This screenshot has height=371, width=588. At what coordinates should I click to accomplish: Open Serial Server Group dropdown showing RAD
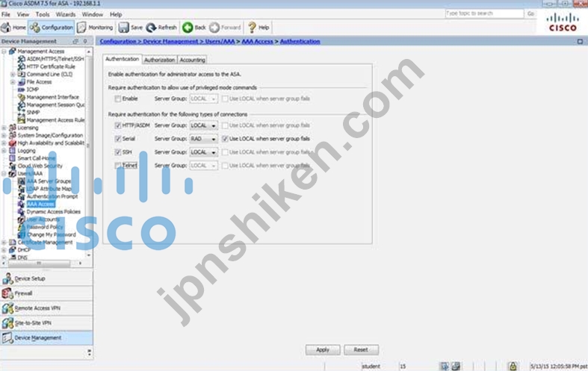tap(203, 139)
